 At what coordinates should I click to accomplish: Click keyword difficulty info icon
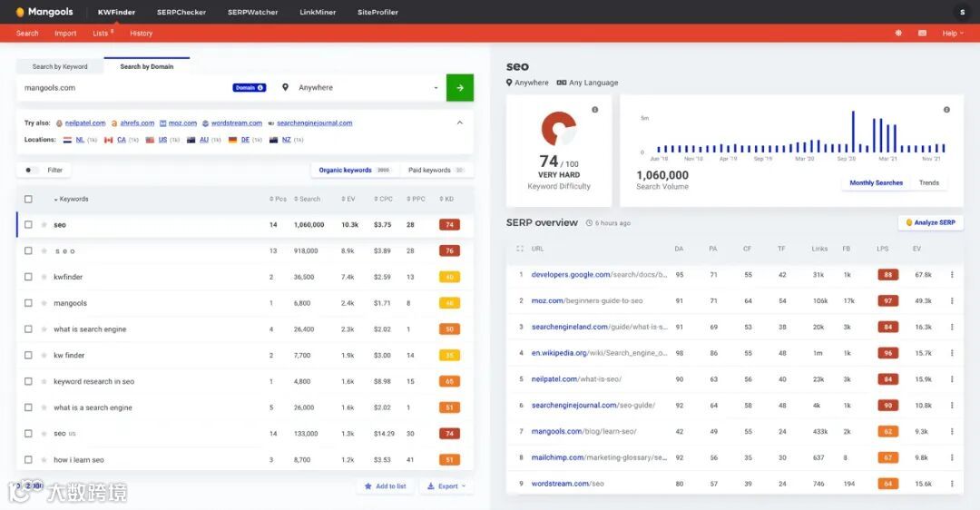point(595,110)
